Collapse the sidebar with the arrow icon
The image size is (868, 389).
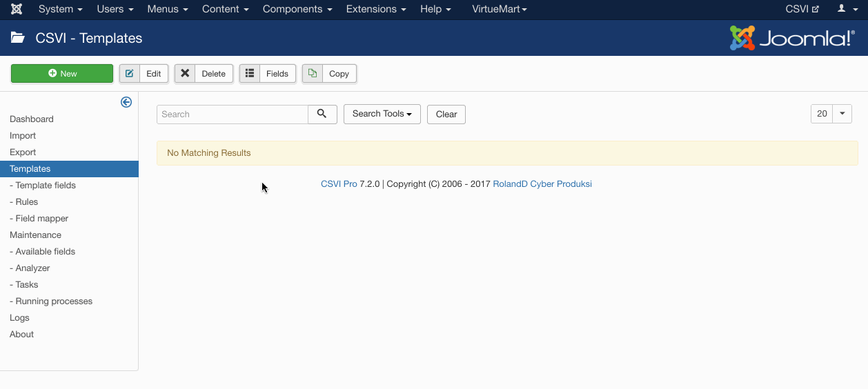pyautogui.click(x=126, y=102)
